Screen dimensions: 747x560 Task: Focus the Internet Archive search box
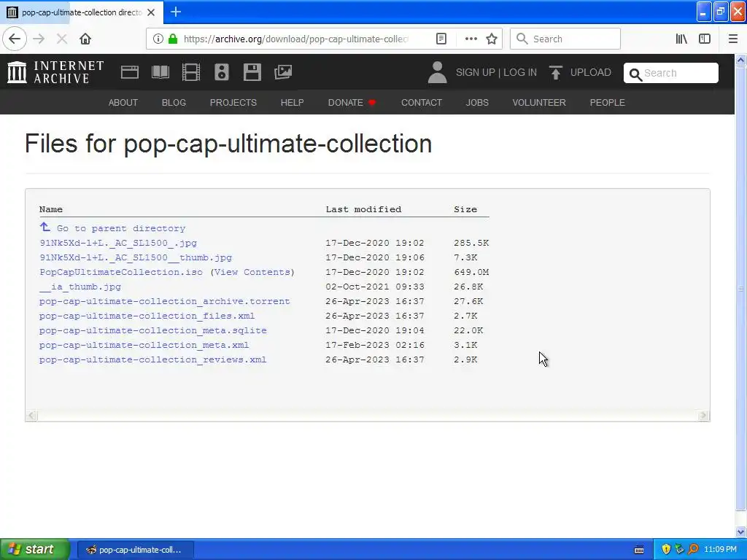671,73
